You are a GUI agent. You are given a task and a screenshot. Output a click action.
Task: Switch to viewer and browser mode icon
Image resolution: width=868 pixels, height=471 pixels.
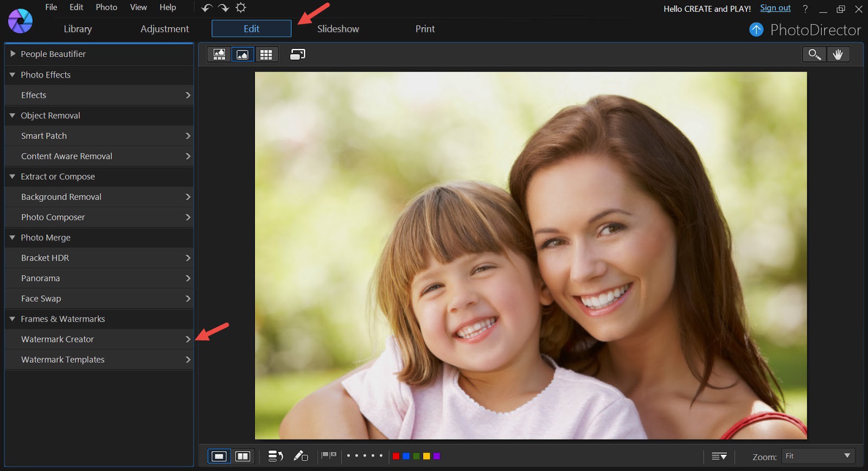coord(219,54)
